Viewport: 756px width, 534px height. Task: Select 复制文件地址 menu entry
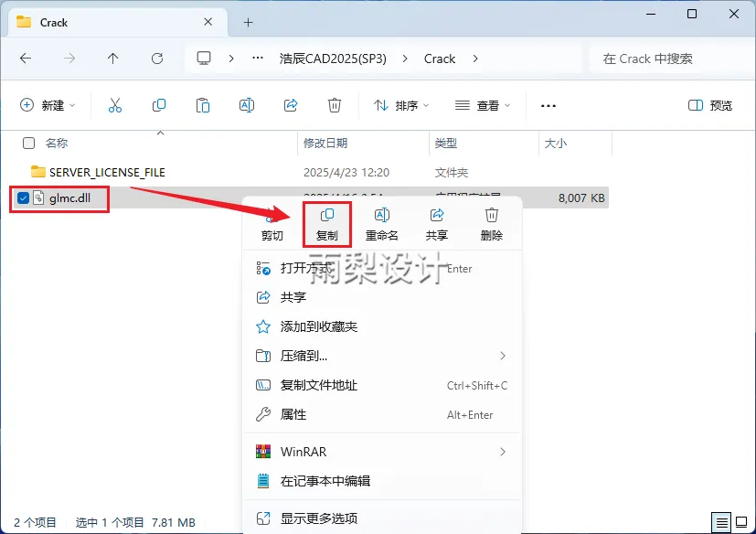382,386
